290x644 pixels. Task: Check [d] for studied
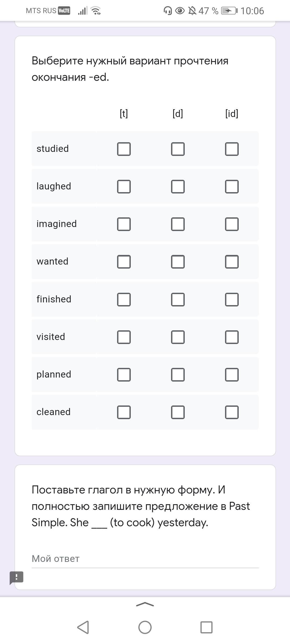pos(178,149)
